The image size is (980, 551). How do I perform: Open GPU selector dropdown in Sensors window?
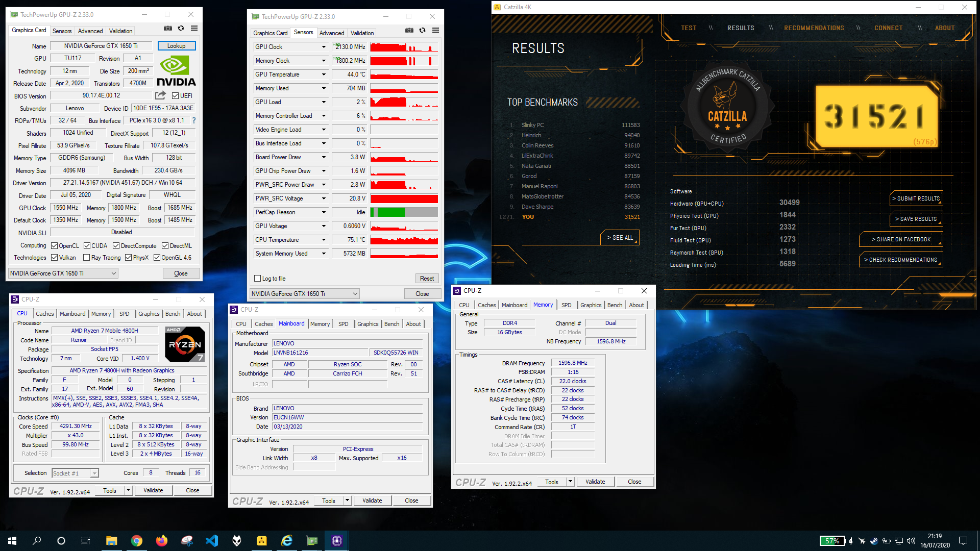point(305,294)
